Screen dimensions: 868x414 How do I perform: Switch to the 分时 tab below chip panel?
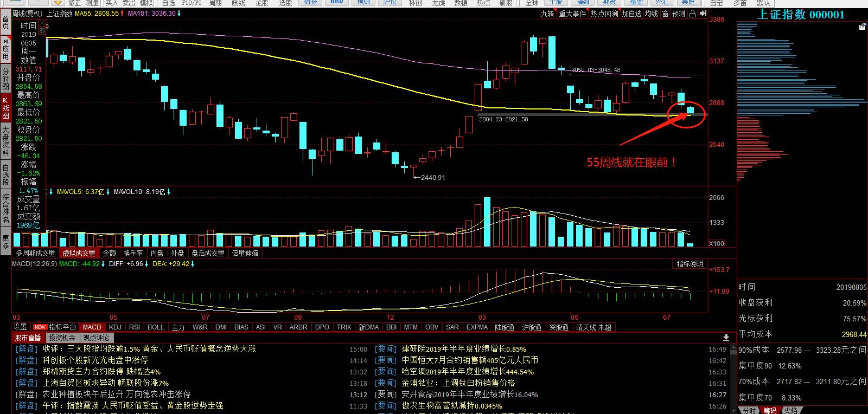pyautogui.click(x=749, y=410)
